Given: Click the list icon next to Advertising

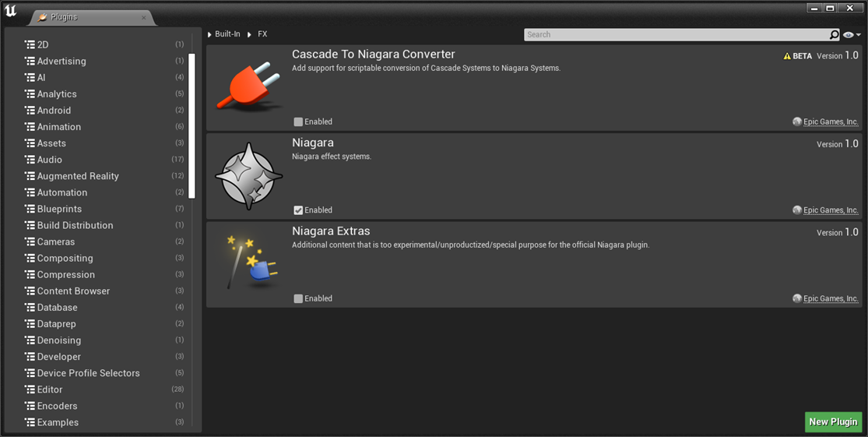Looking at the screenshot, I should (30, 61).
